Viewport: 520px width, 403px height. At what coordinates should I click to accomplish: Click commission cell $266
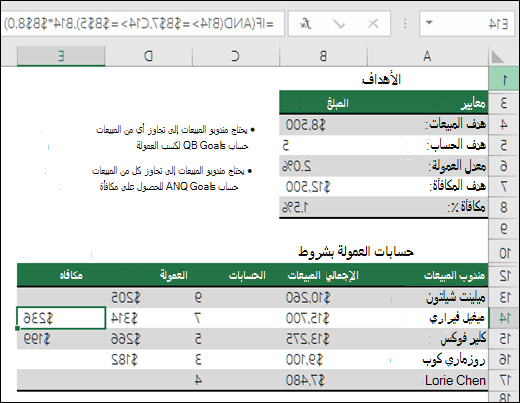[x=149, y=339]
